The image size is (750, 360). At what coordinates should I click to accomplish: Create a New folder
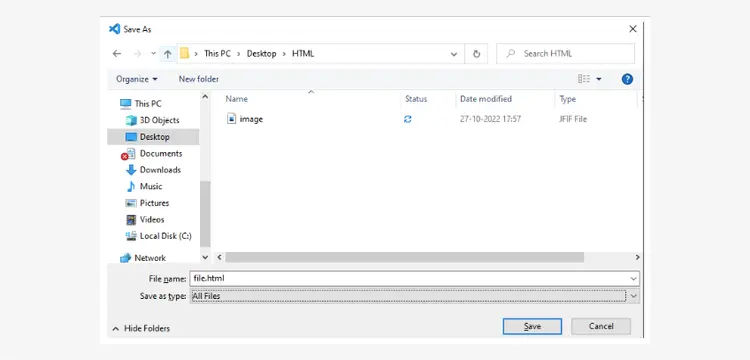pyautogui.click(x=199, y=79)
